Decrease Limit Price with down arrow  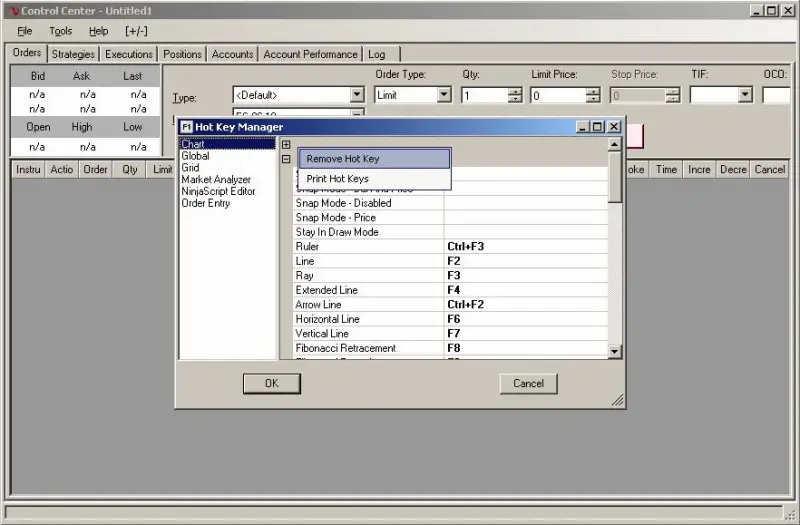(593, 98)
